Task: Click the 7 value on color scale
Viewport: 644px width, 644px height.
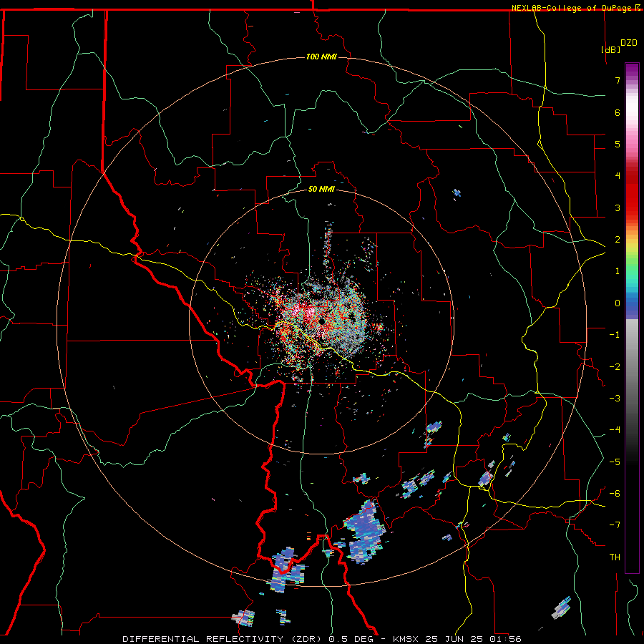Action: [x=618, y=80]
